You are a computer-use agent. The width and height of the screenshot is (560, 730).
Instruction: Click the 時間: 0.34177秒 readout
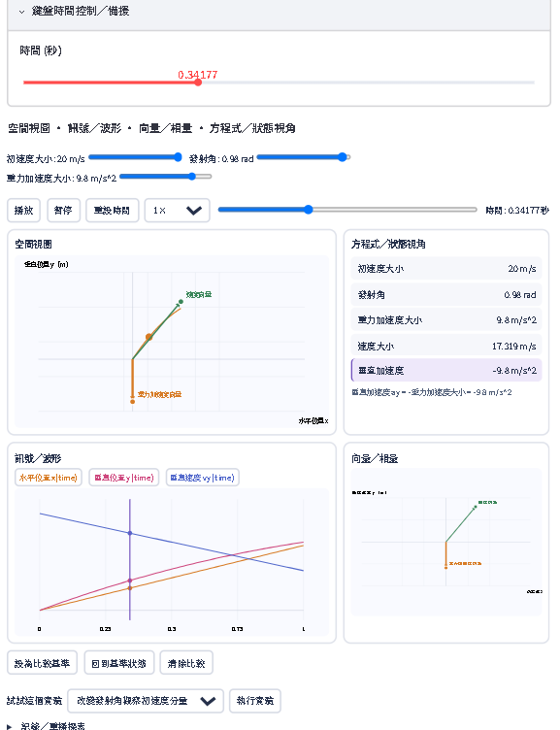tap(517, 211)
